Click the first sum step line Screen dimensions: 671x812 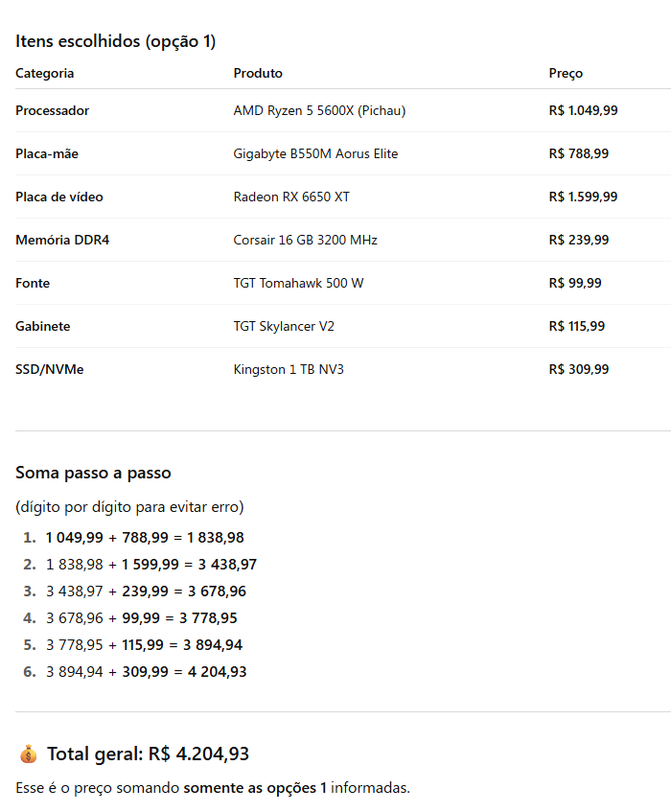point(144,538)
